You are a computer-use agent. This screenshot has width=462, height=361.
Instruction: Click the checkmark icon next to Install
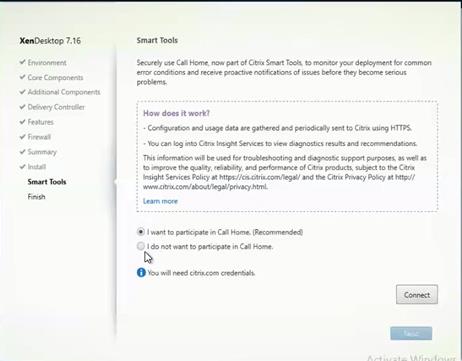tap(22, 166)
